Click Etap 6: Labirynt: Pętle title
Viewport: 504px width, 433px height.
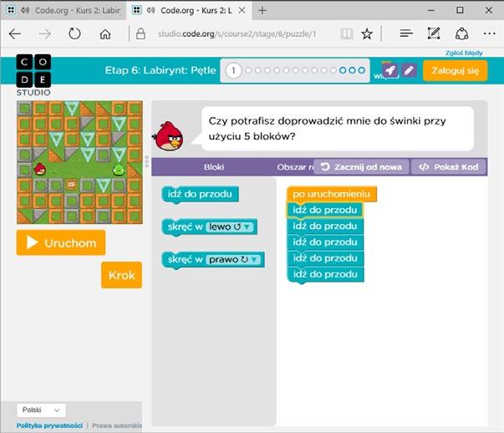tap(160, 70)
